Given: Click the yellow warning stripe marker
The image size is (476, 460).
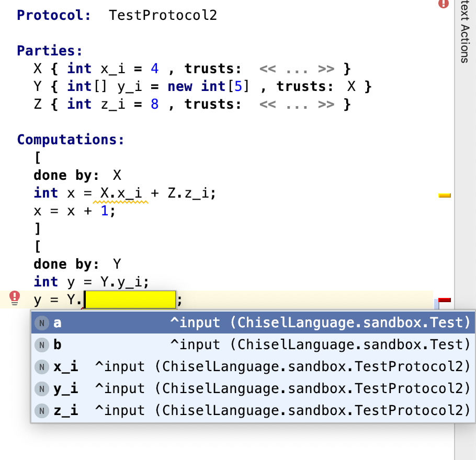Looking at the screenshot, I should [x=444, y=195].
